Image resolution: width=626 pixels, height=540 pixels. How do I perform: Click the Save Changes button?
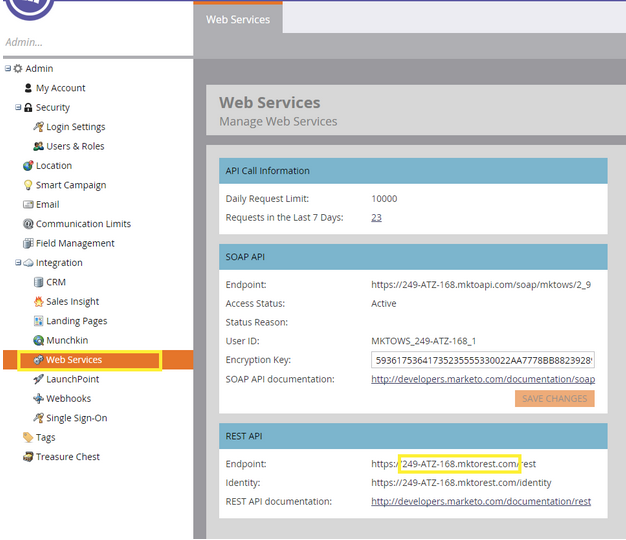point(555,399)
